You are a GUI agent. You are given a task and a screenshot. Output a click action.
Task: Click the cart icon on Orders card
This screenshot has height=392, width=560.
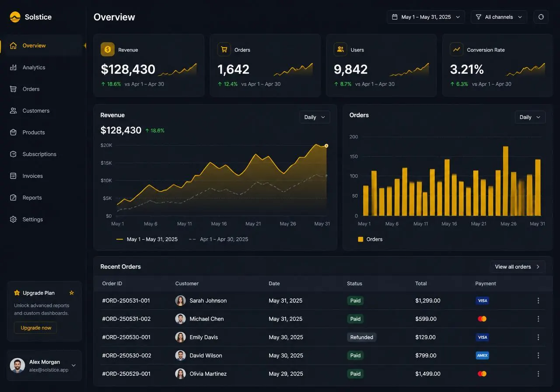pyautogui.click(x=224, y=49)
